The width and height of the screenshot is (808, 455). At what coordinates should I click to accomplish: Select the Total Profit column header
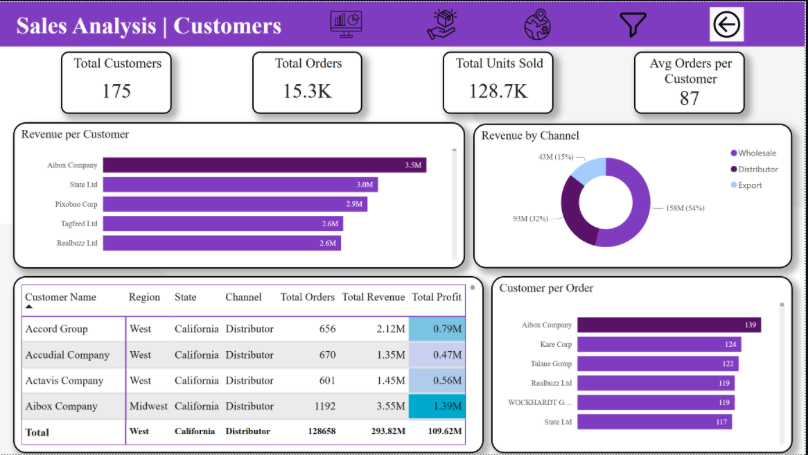[x=437, y=297]
